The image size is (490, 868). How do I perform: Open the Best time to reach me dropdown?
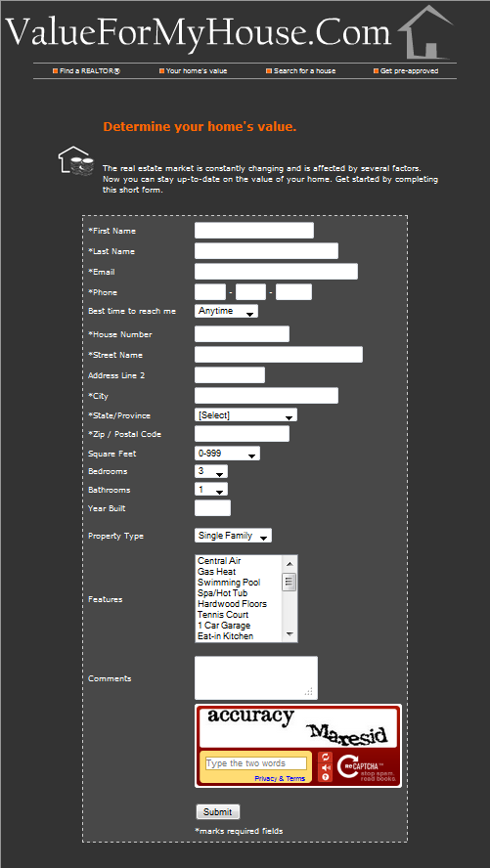coord(226,311)
